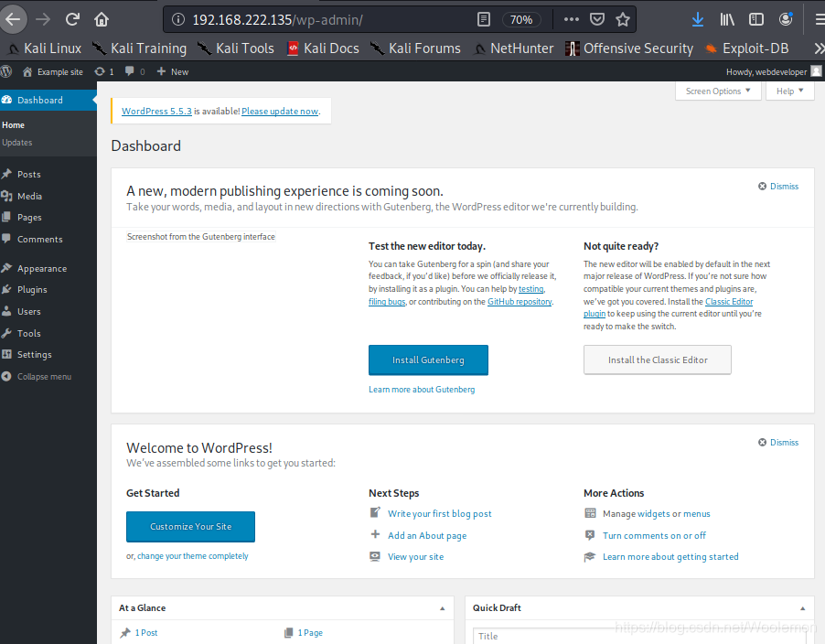This screenshot has height=644, width=825.
Task: Click Add an About page link
Action: (427, 536)
